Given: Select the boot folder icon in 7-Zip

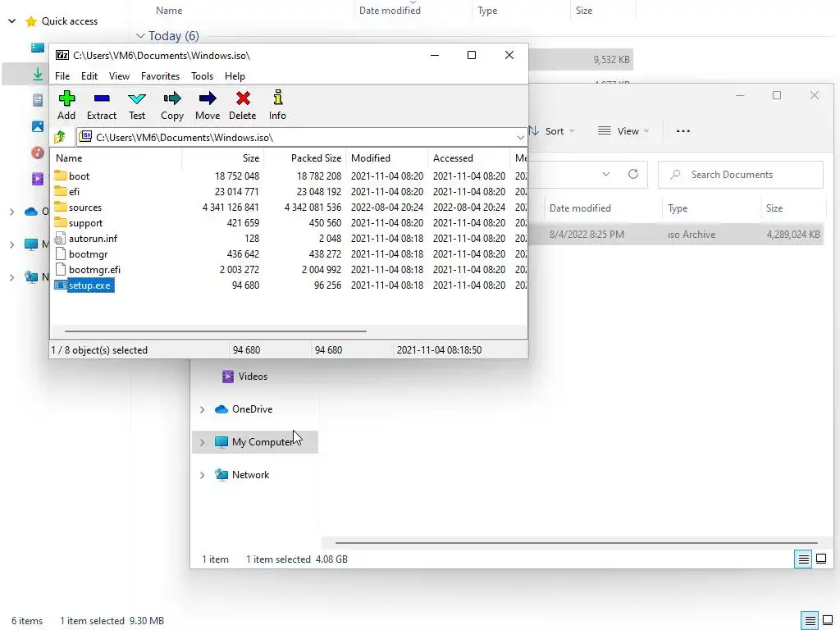Looking at the screenshot, I should coord(61,176).
